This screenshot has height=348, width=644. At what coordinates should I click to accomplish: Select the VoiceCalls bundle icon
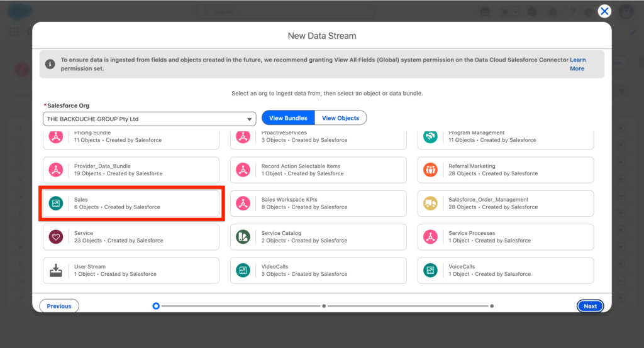point(430,270)
